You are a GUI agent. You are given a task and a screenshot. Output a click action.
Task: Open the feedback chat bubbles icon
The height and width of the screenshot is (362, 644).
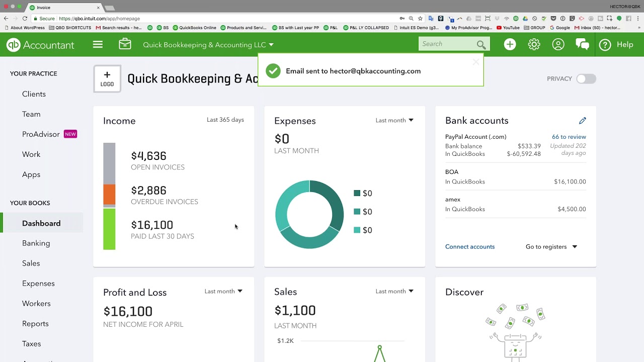(x=582, y=44)
